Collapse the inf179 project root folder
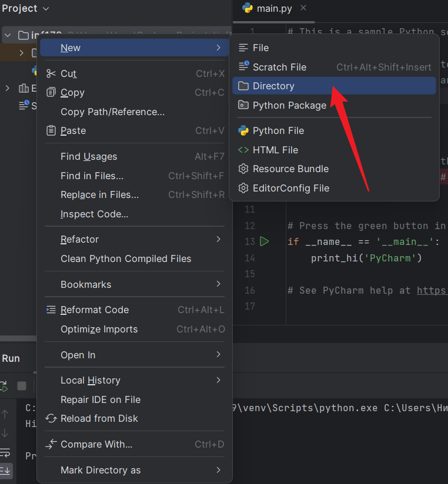This screenshot has height=484, width=448. click(8, 35)
